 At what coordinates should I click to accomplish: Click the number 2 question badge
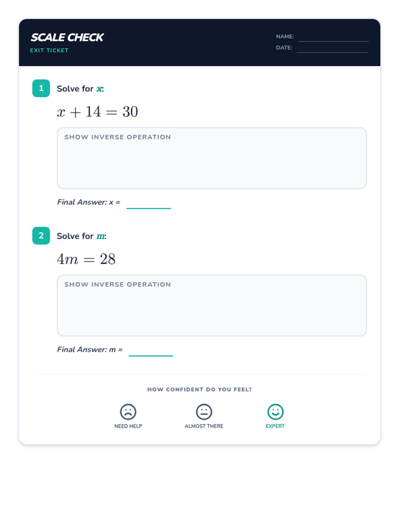41,236
